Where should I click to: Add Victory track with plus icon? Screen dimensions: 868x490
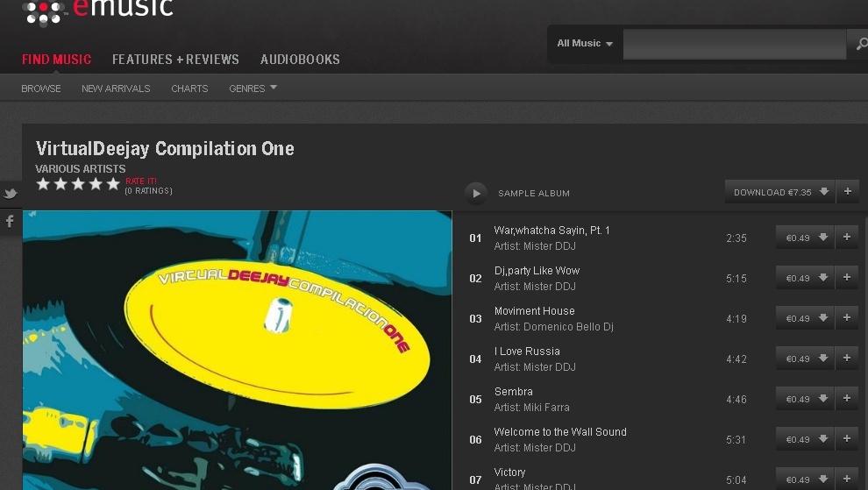point(846,479)
